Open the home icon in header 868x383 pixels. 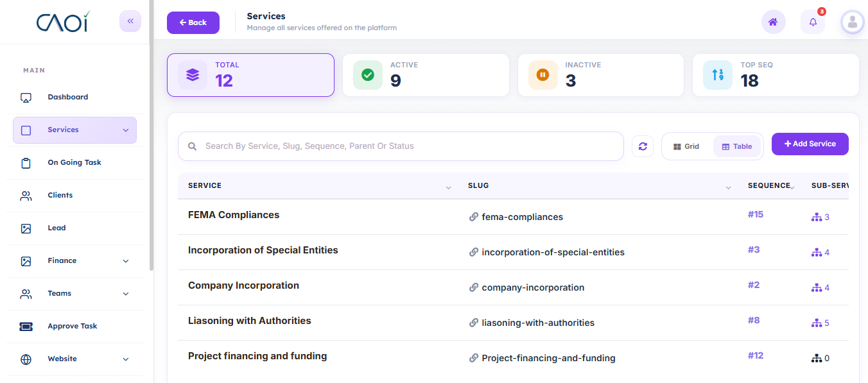pyautogui.click(x=773, y=22)
